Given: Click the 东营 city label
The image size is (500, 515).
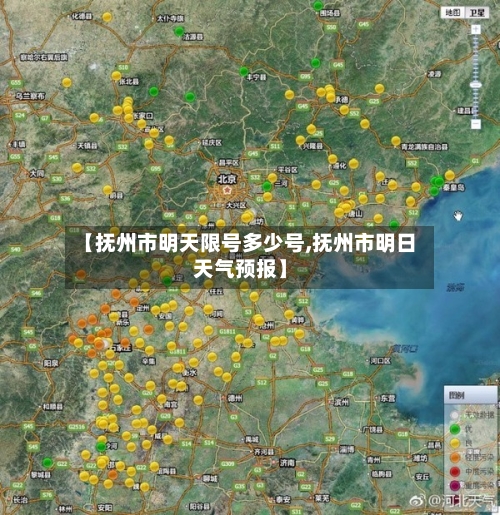Looking at the screenshot, I should coord(388,398).
